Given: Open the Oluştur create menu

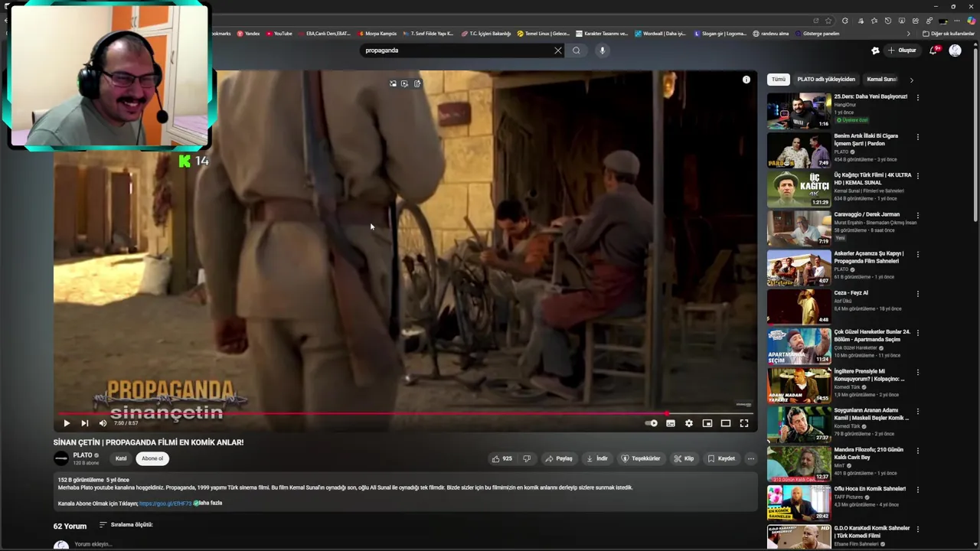Looking at the screenshot, I should click(x=902, y=51).
